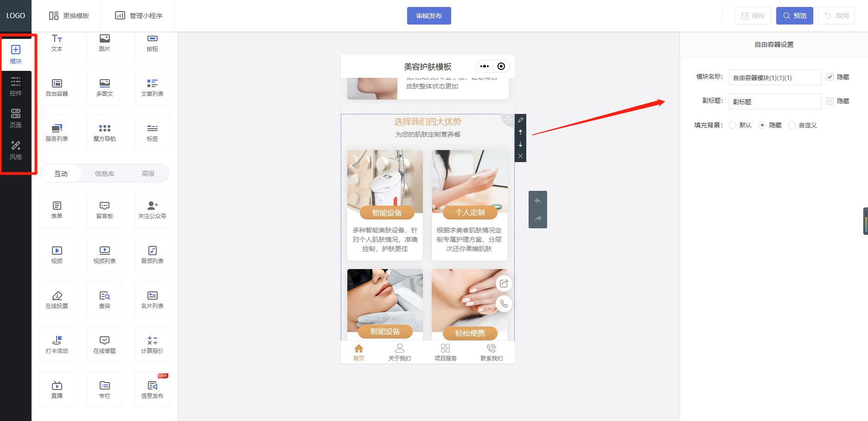Move module down with arrow icon

[x=520, y=145]
